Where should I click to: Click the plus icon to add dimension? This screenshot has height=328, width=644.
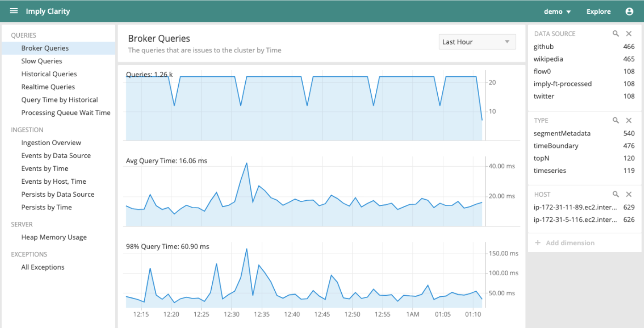538,243
